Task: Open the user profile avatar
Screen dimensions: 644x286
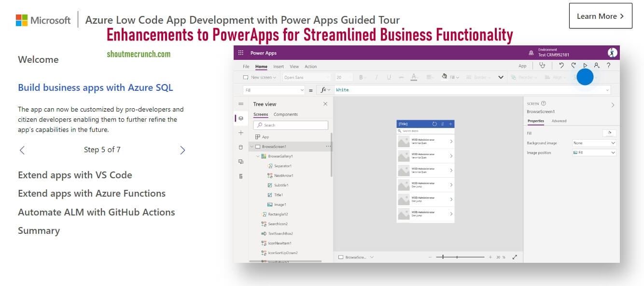Action: [612, 53]
